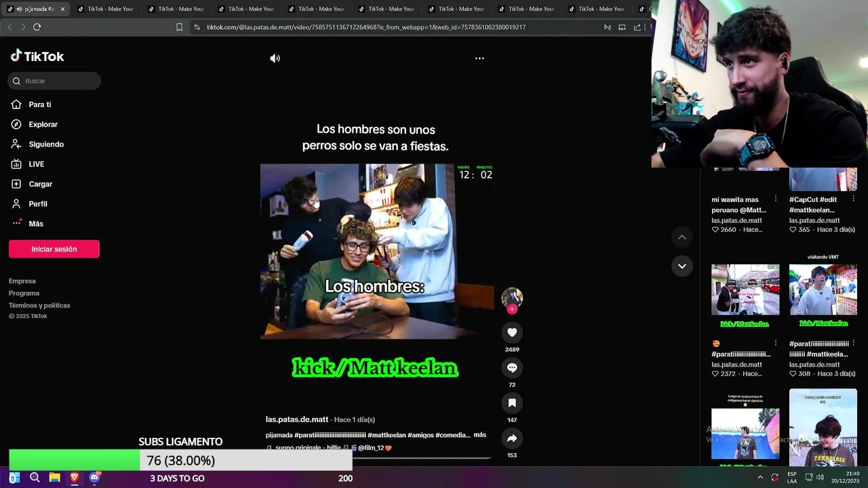The image size is (868, 488).
Task: Open Discord from the taskbar
Action: (x=94, y=478)
